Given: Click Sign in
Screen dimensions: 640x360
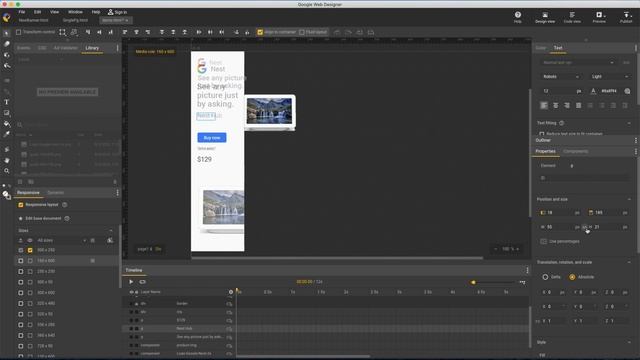Looking at the screenshot, I should click(x=118, y=12).
